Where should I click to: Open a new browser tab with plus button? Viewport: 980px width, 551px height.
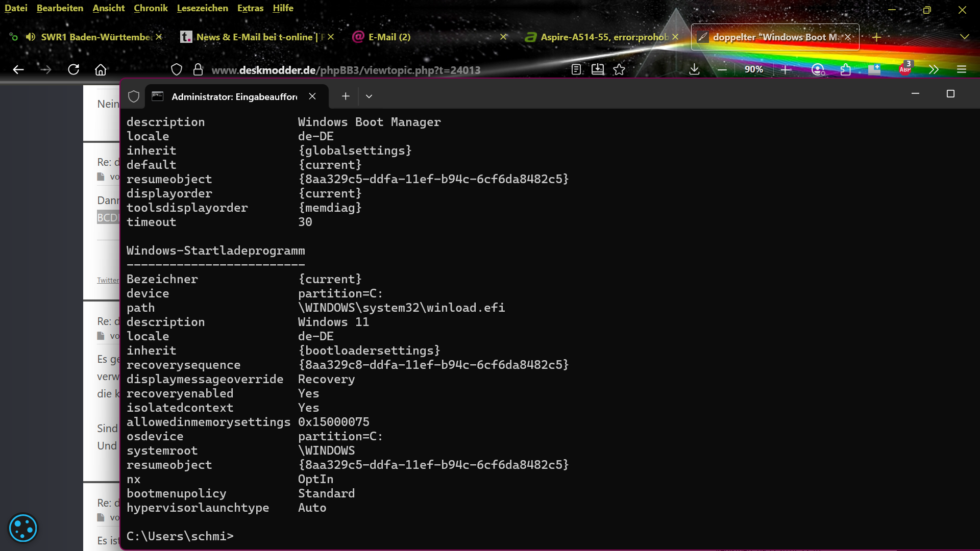click(876, 37)
